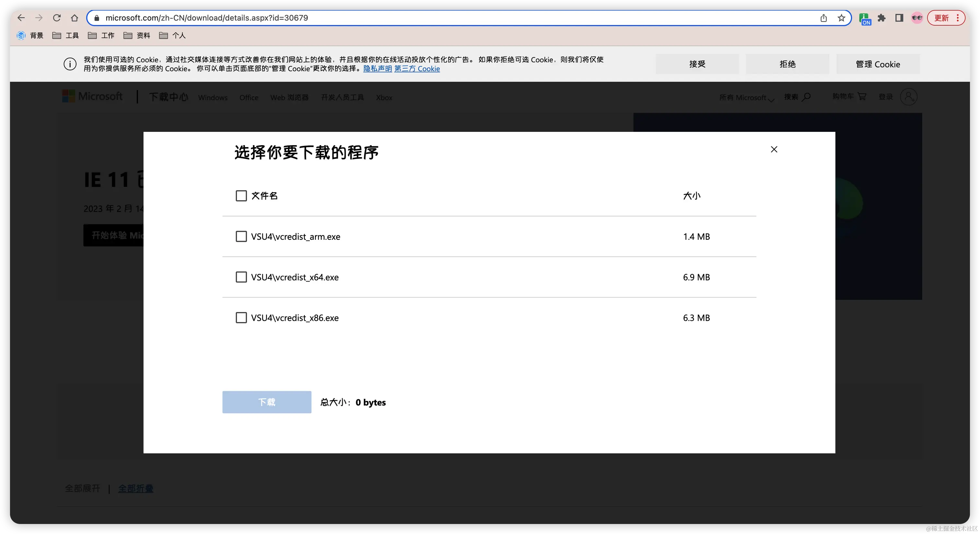980x534 pixels.
Task: Click the browser reload icon
Action: pos(57,18)
